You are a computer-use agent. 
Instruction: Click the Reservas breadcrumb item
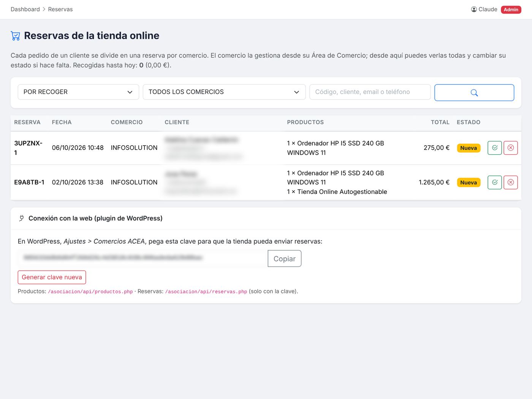pyautogui.click(x=60, y=9)
